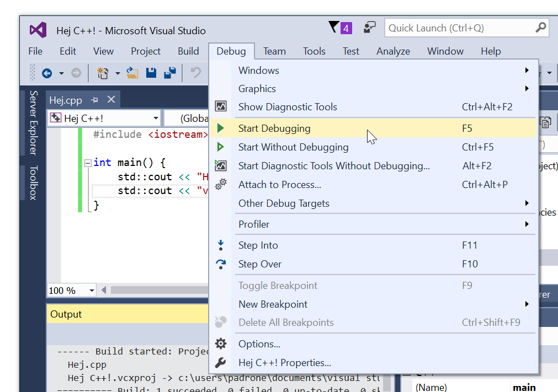Click the Step Over arrow icon
The width and height of the screenshot is (558, 392).
coord(221,264)
